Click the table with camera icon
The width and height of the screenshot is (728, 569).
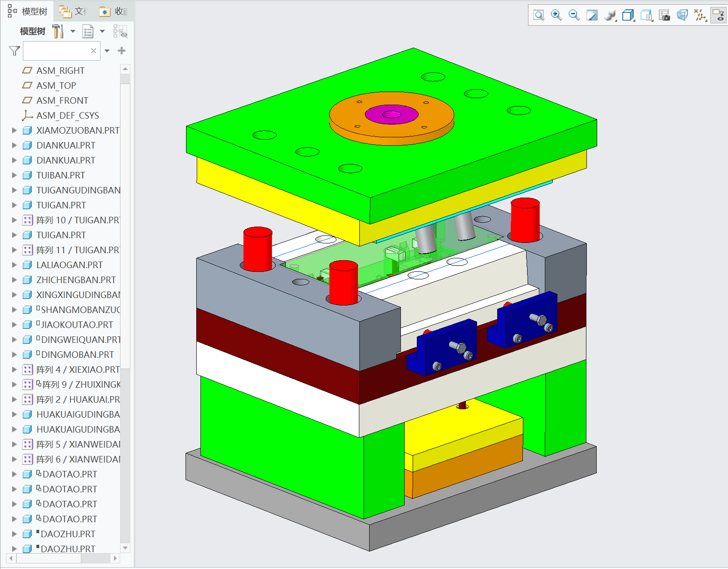pos(664,15)
